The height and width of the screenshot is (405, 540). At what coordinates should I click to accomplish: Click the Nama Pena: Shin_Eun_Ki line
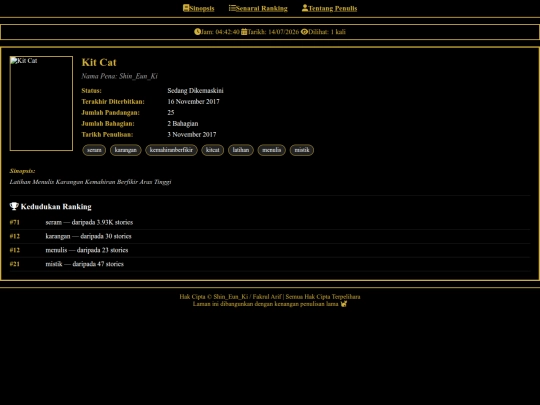[x=120, y=76]
